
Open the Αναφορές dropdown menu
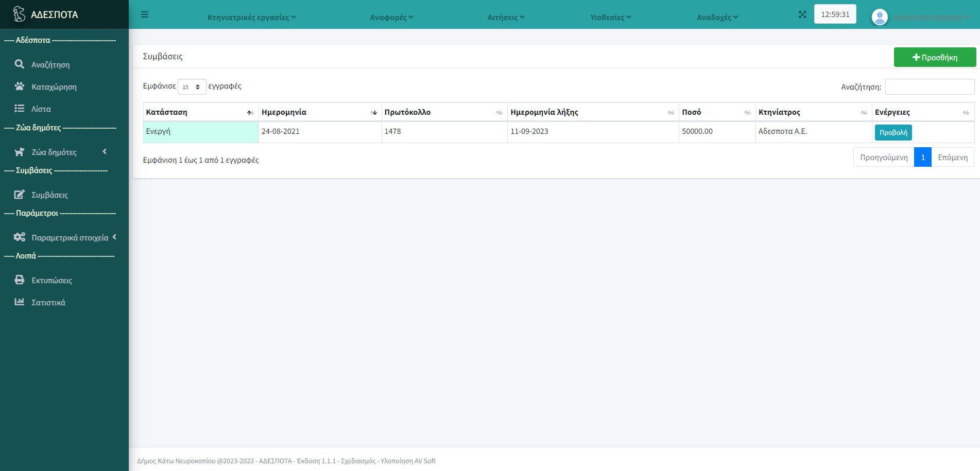pyautogui.click(x=392, y=17)
